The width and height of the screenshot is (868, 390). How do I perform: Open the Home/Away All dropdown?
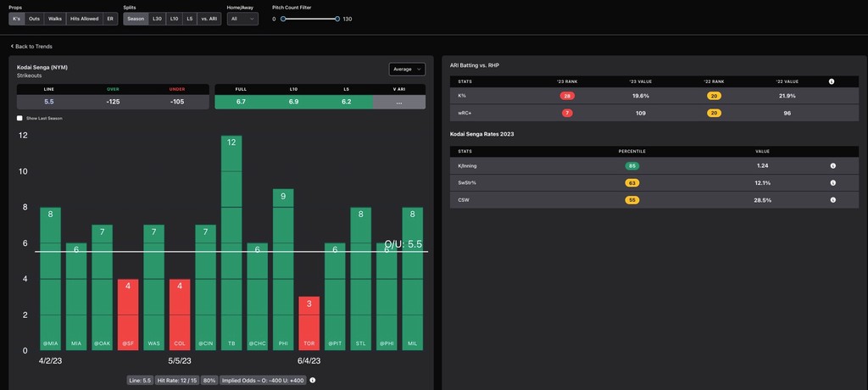pyautogui.click(x=242, y=19)
